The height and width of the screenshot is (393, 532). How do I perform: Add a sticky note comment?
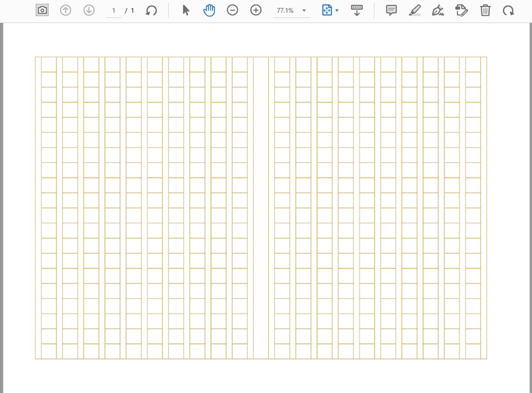[x=391, y=10]
